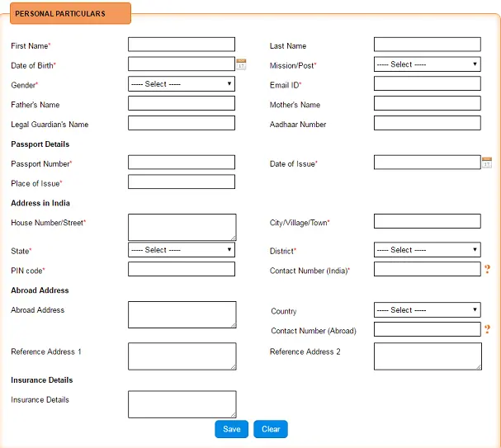
Task: Click the 'Passport Details' section heading
Action: (40, 144)
